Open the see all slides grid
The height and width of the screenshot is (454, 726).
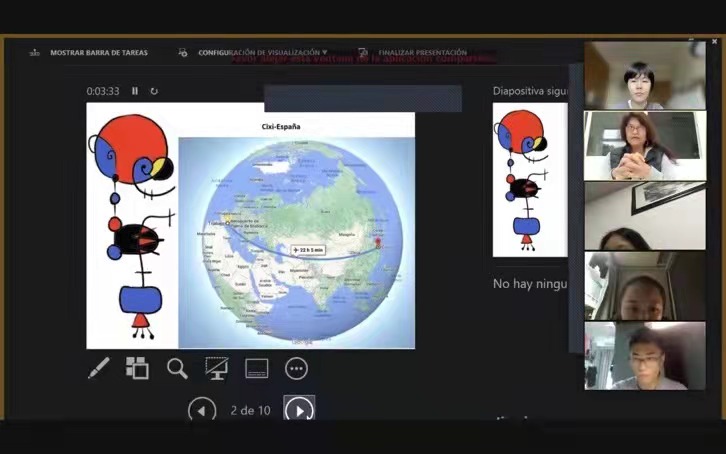pyautogui.click(x=137, y=368)
